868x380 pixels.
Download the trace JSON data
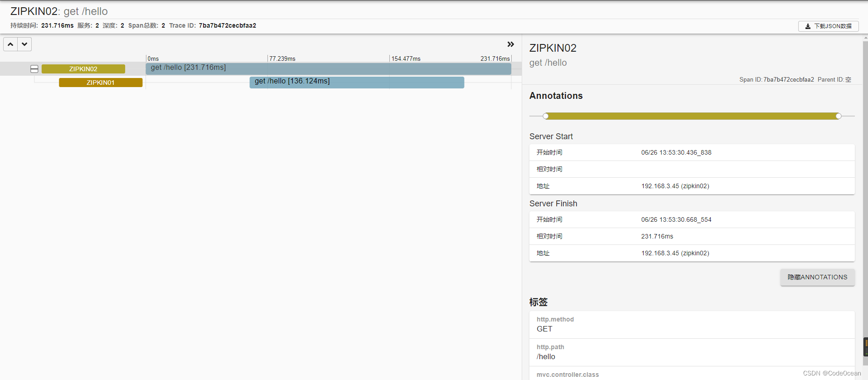point(828,26)
